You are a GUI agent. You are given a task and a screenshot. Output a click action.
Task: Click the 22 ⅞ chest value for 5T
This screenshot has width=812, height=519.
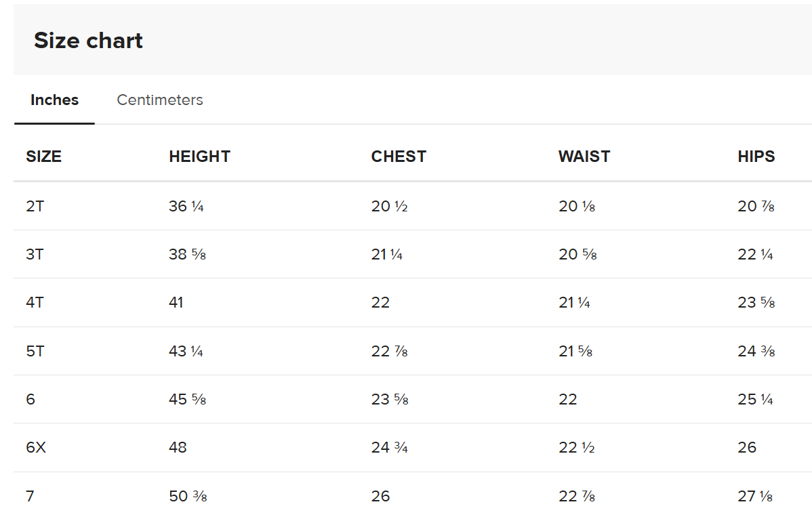tap(390, 351)
